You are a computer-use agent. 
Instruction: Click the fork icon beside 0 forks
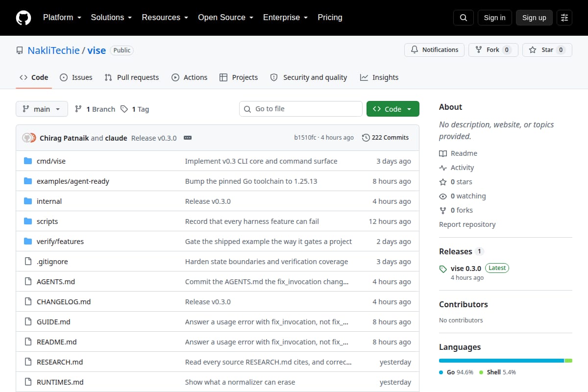pos(443,210)
